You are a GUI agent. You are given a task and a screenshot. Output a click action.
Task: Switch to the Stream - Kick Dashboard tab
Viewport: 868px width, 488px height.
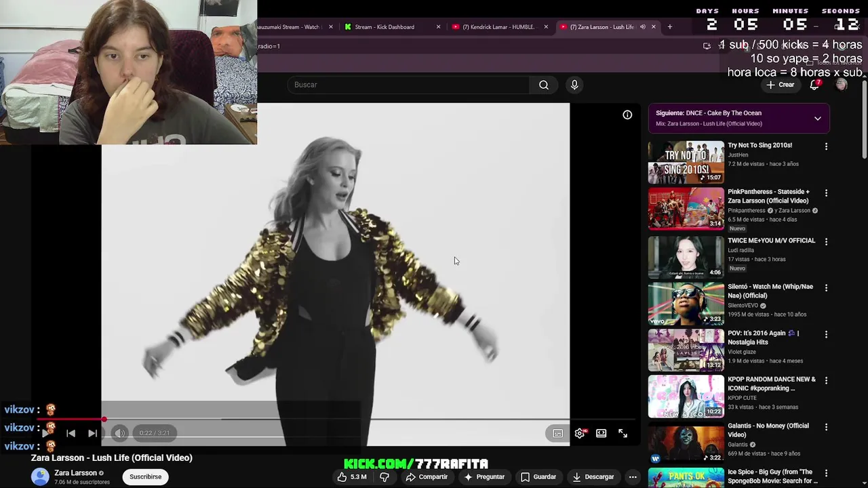click(384, 27)
